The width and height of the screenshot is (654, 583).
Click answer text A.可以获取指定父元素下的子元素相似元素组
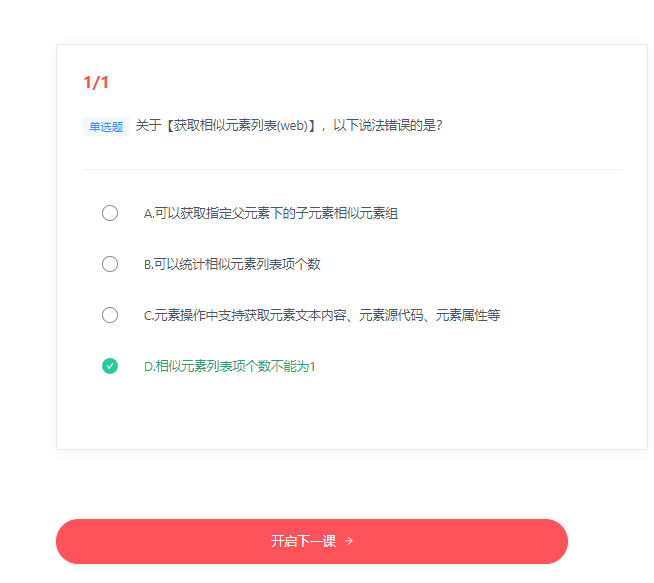271,213
